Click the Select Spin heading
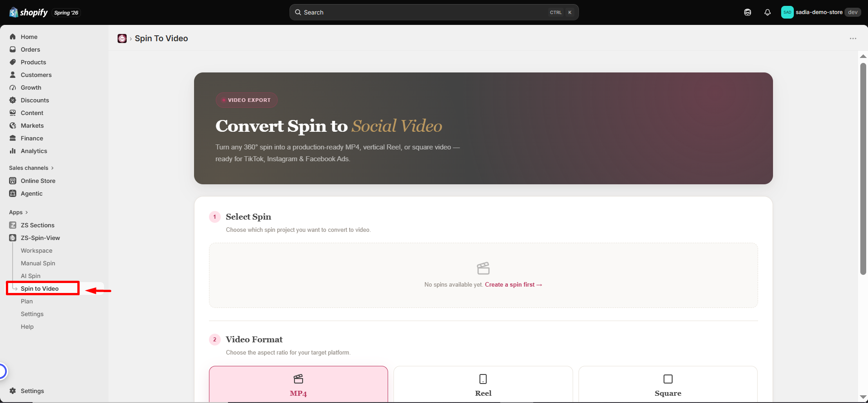This screenshot has width=868, height=403. point(248,216)
